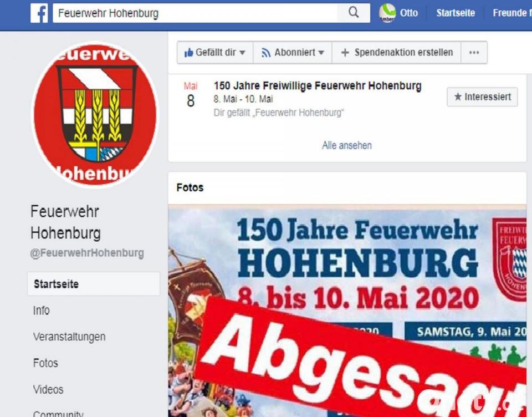This screenshot has height=417, width=532.
Task: Click the Spendenaktion erstellen button
Action: tap(396, 53)
